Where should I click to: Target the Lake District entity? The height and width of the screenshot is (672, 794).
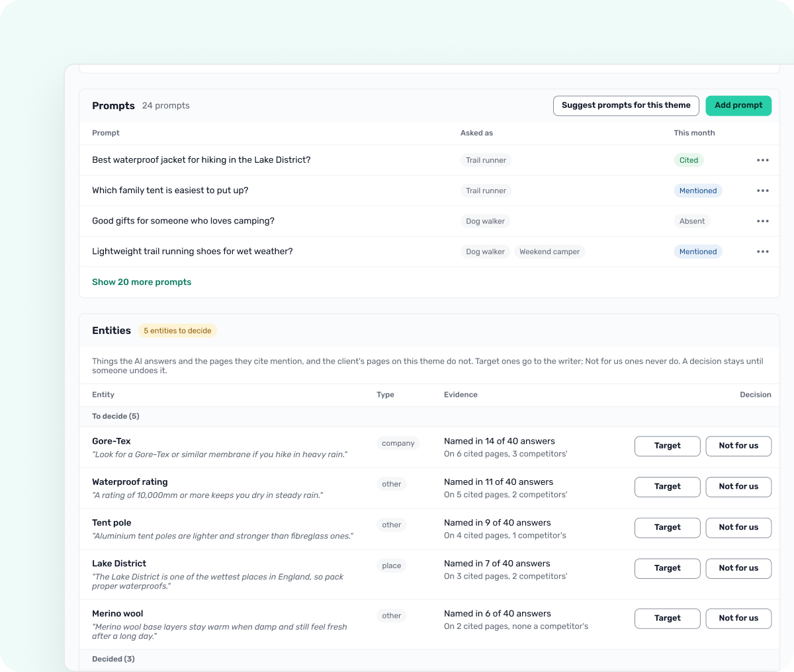pyautogui.click(x=667, y=568)
